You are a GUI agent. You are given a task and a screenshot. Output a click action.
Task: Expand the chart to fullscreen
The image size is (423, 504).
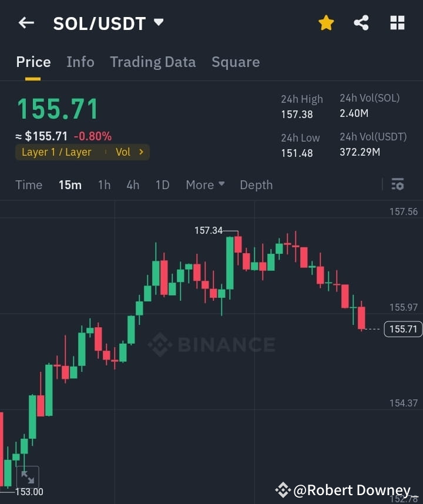pos(27,477)
